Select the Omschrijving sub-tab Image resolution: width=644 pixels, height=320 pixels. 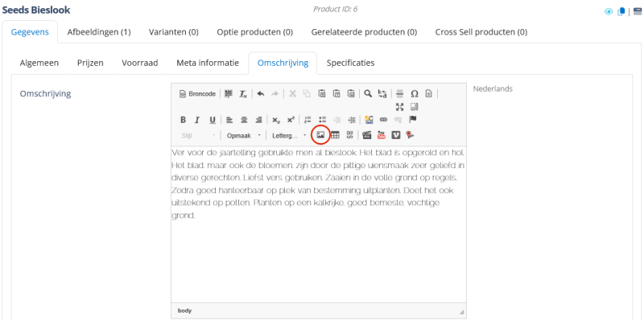pyautogui.click(x=283, y=64)
